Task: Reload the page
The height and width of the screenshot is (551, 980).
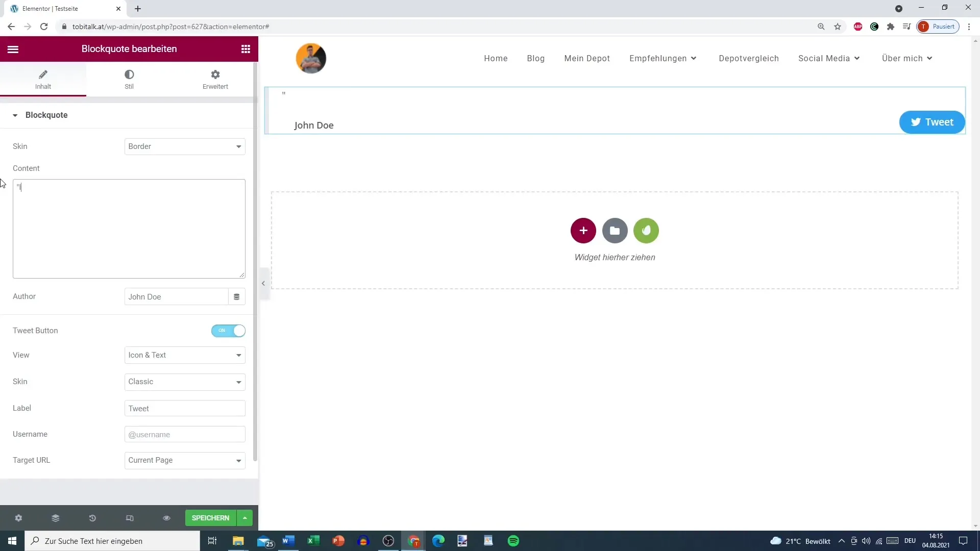Action: click(x=44, y=27)
